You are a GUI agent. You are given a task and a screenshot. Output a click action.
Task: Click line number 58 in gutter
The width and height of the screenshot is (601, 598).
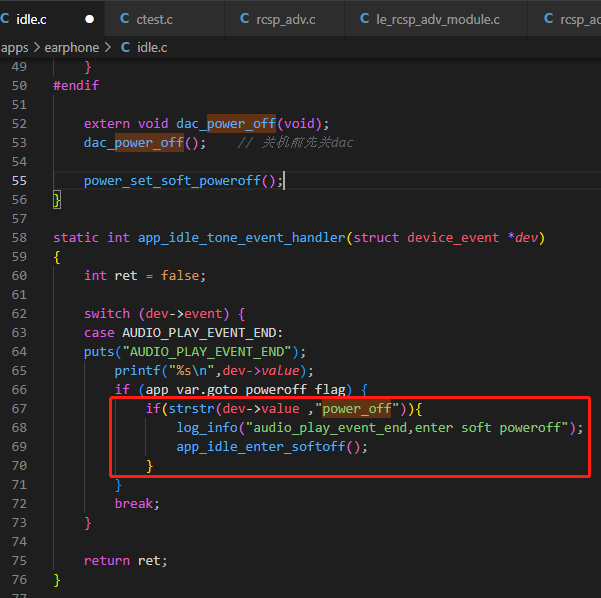[19, 238]
